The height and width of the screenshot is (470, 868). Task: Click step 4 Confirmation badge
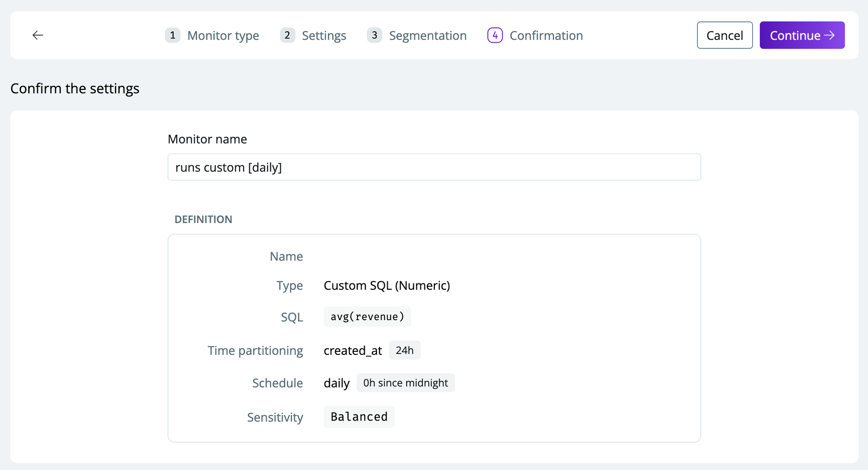pyautogui.click(x=495, y=35)
